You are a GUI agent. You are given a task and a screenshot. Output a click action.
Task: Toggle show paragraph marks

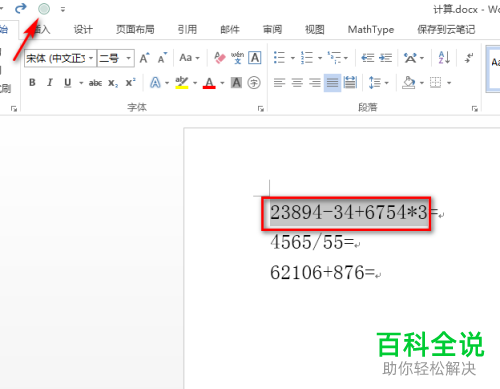[469, 58]
